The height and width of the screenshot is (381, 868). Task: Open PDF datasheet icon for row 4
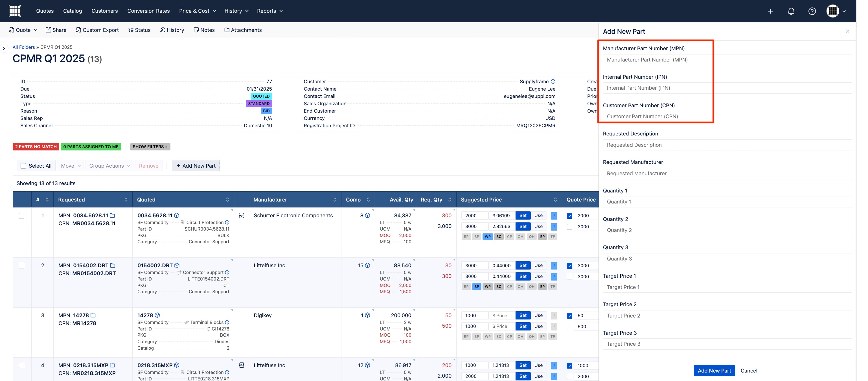point(242,365)
